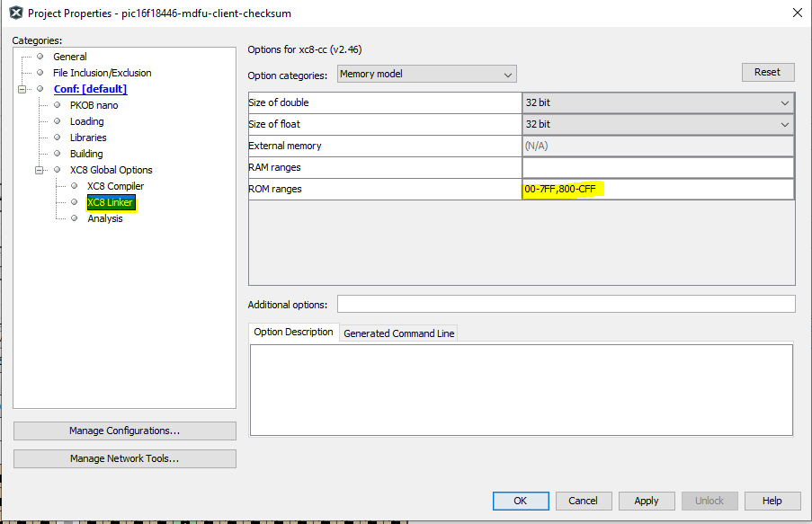Select the Libraries category
The height and width of the screenshot is (524, 812).
point(88,138)
